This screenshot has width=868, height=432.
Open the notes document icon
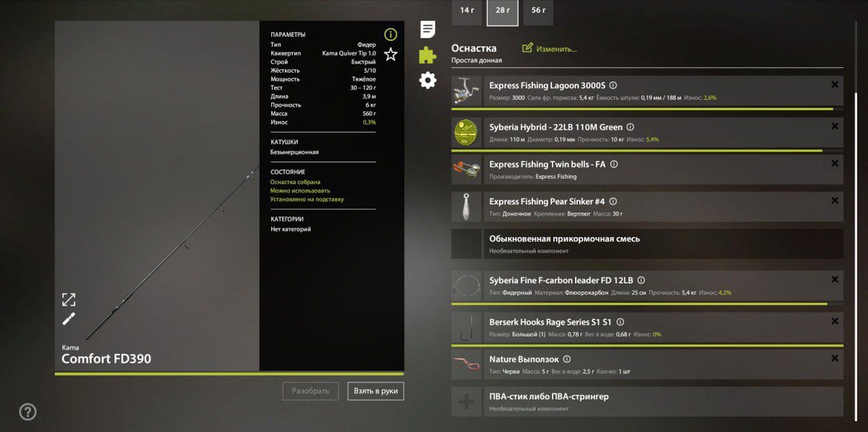(428, 30)
